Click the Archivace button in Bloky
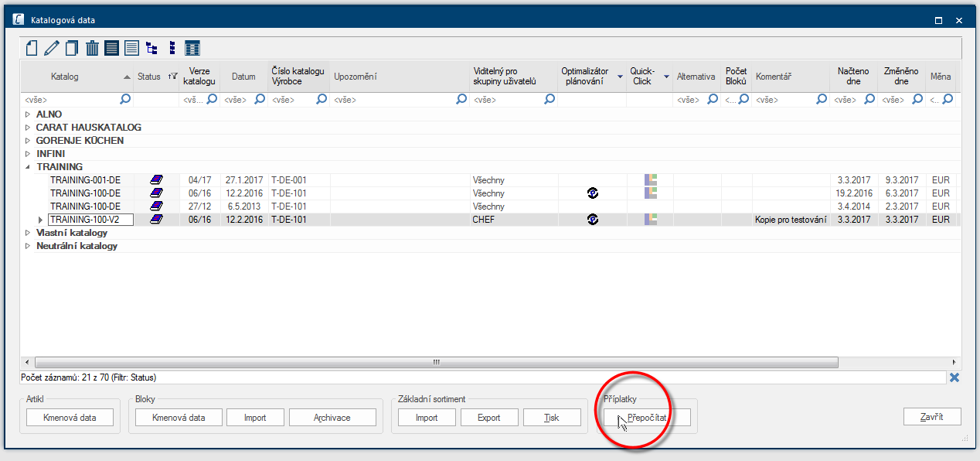980x461 pixels. tap(332, 418)
